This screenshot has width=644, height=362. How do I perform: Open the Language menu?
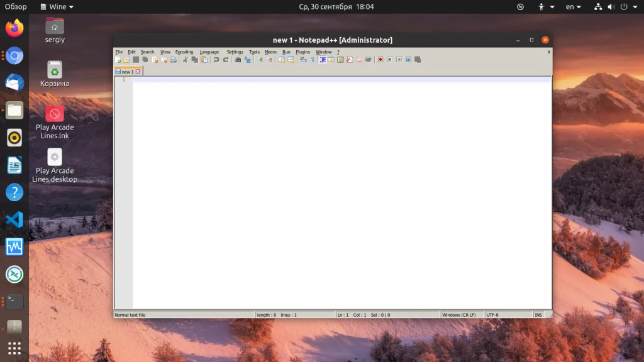pos(209,52)
